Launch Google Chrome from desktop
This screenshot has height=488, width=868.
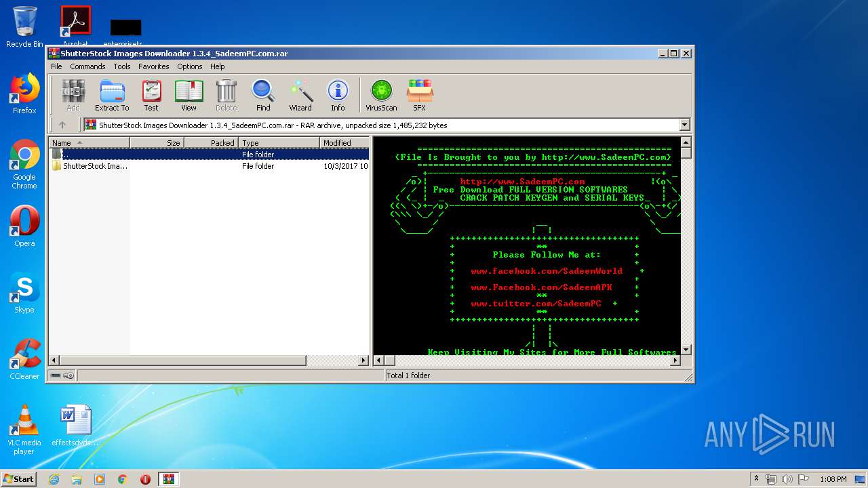[x=24, y=164]
